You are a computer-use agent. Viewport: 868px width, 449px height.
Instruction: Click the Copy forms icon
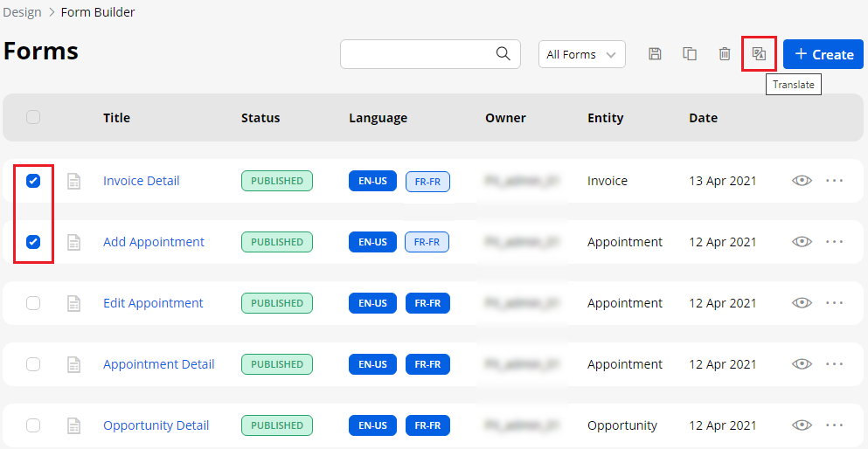coord(690,54)
